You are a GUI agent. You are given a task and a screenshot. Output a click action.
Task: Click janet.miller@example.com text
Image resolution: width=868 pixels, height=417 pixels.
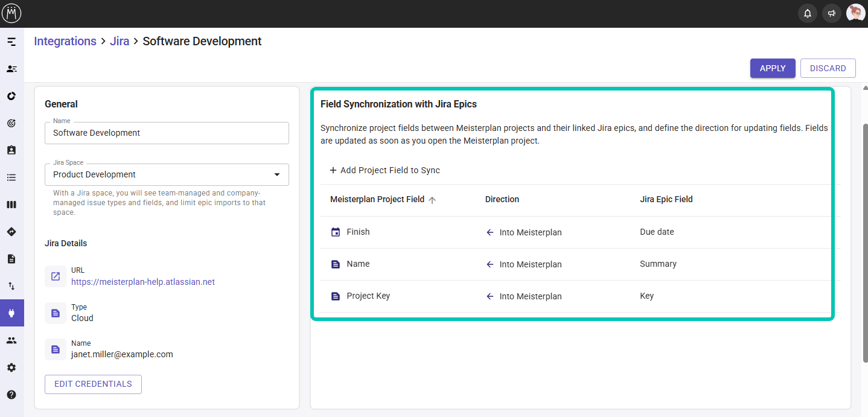click(x=122, y=354)
